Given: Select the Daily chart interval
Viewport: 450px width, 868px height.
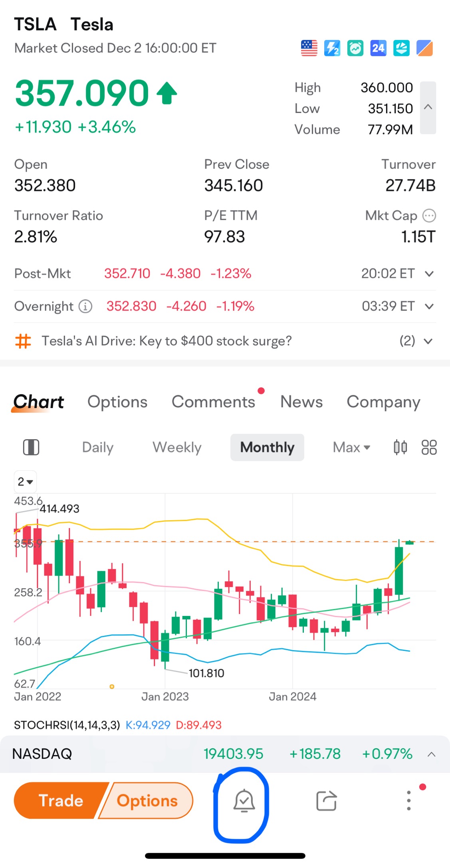Looking at the screenshot, I should tap(97, 447).
